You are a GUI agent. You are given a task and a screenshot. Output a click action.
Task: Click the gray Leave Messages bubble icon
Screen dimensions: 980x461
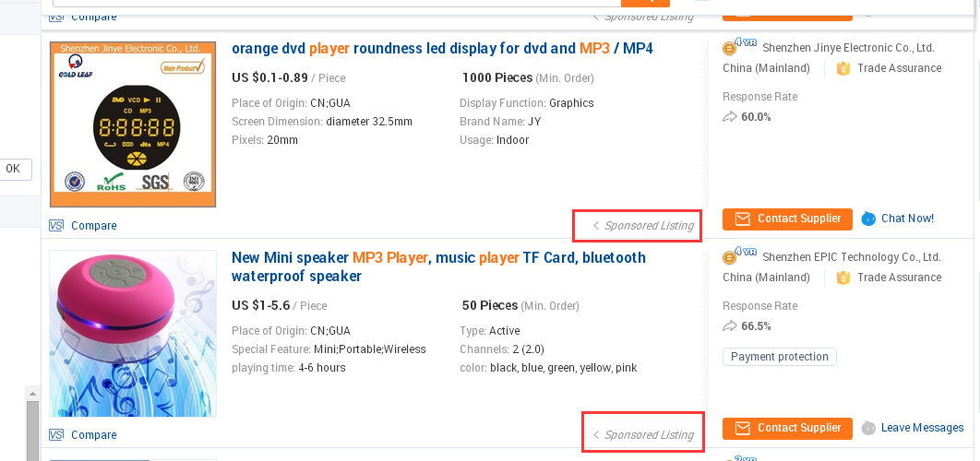click(868, 428)
